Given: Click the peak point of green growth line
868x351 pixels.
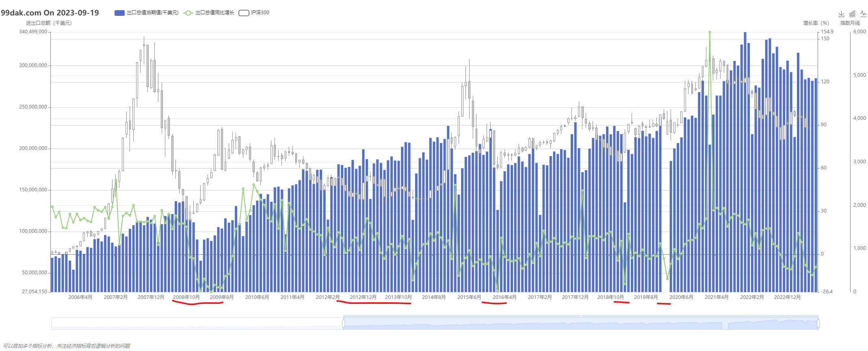Looking at the screenshot, I should (x=710, y=32).
